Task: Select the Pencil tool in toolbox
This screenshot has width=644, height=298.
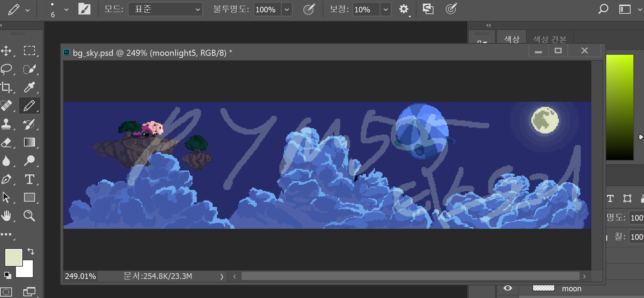Action: click(x=29, y=106)
